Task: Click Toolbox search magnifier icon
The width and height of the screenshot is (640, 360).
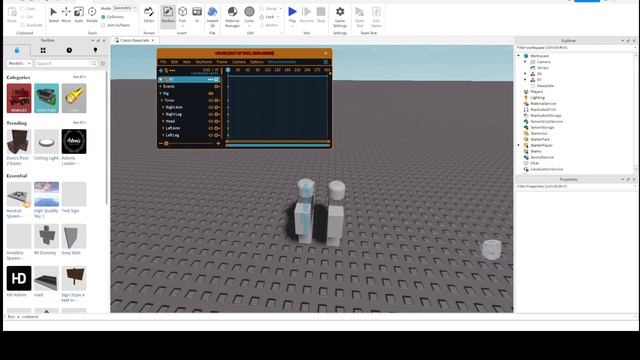Action: [94, 63]
